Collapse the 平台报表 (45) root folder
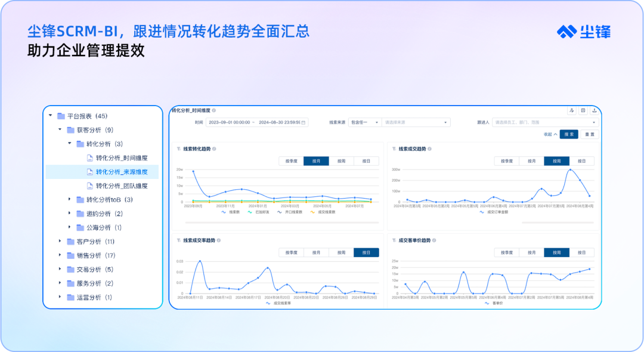This screenshot has width=644, height=352. click(51, 116)
